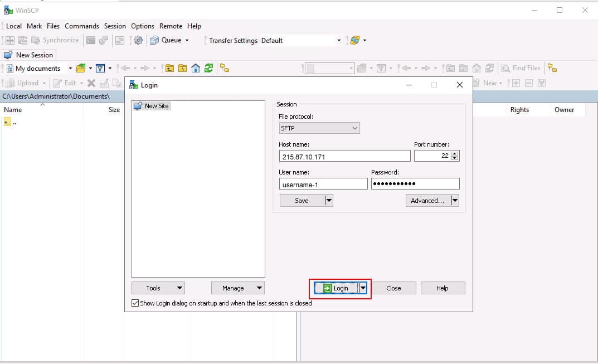The width and height of the screenshot is (598, 364).
Task: Click the remote forward arrow icon
Action: click(x=426, y=69)
